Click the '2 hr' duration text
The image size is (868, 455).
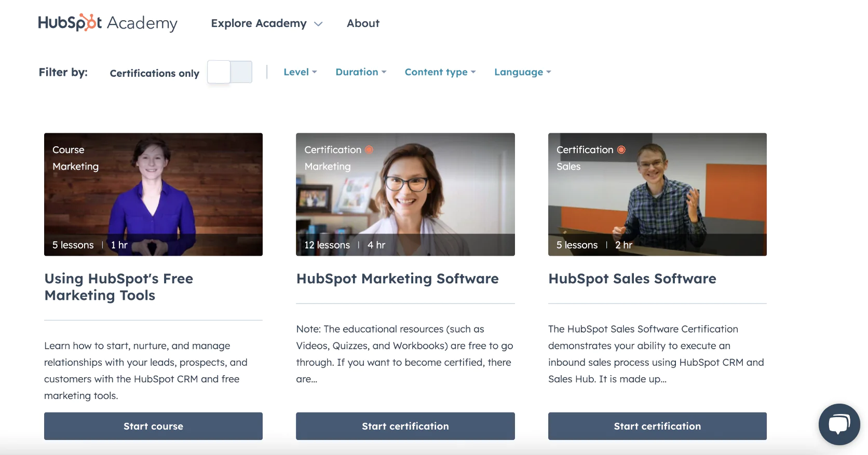pyautogui.click(x=623, y=245)
